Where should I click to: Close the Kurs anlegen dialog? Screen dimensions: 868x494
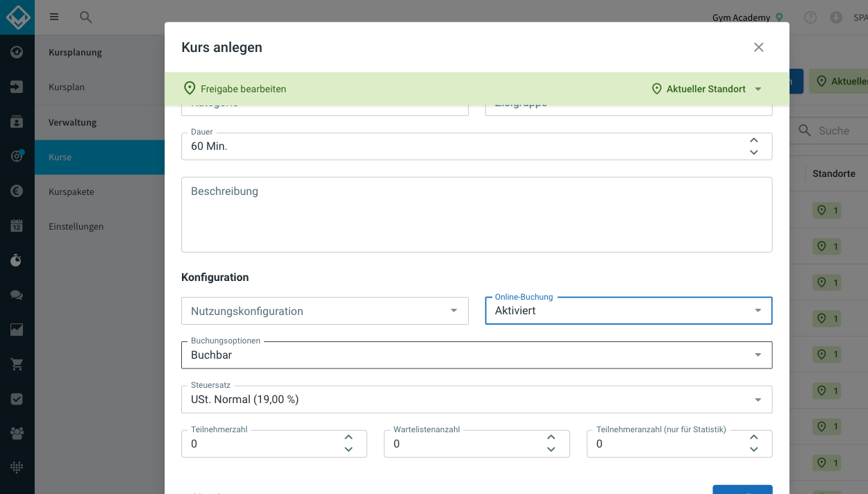point(758,47)
